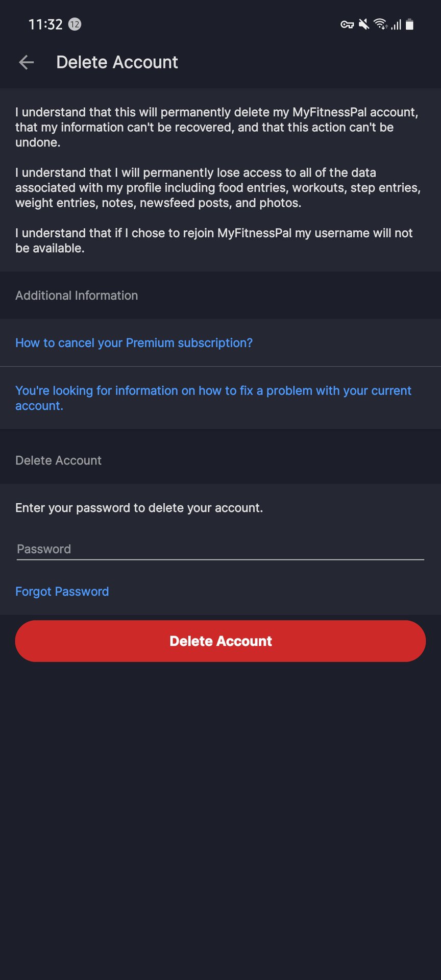Tap the cellular signal bars icon
Image resolution: width=441 pixels, height=980 pixels.
(397, 24)
